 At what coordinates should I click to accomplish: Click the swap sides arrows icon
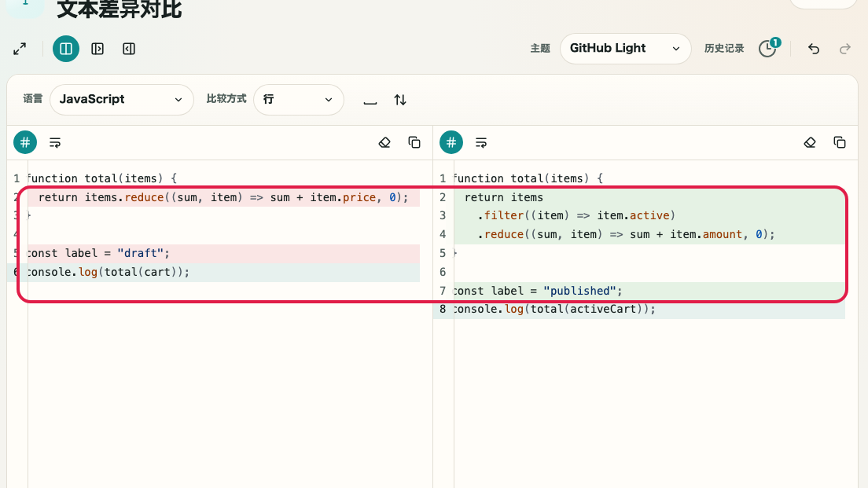[x=400, y=100]
